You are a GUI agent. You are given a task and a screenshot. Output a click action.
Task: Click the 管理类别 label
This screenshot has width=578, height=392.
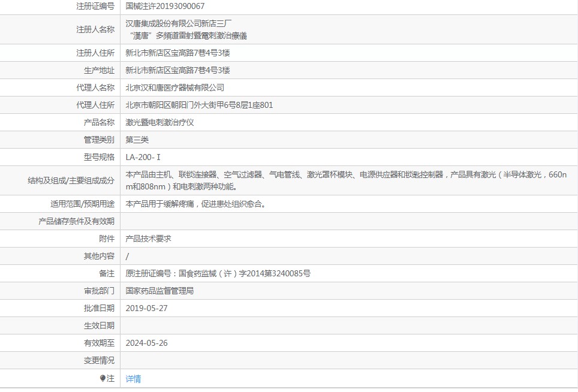coord(99,140)
